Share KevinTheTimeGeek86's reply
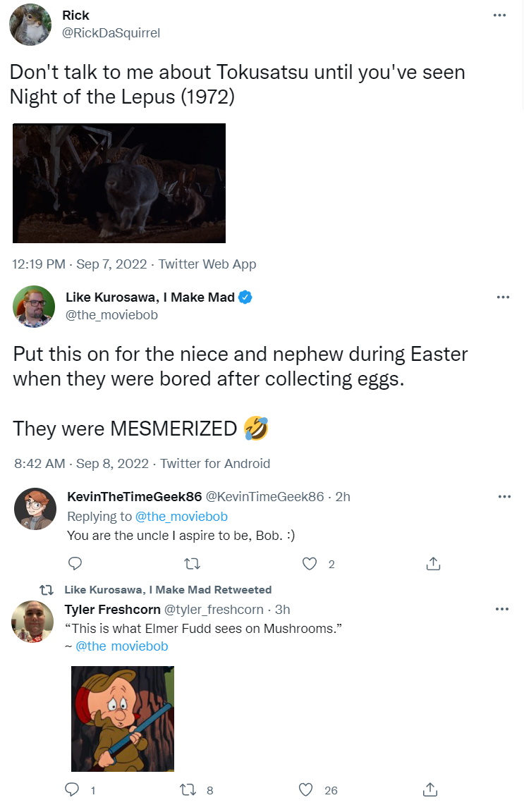Viewport: 524px width, 812px height. coord(433,563)
